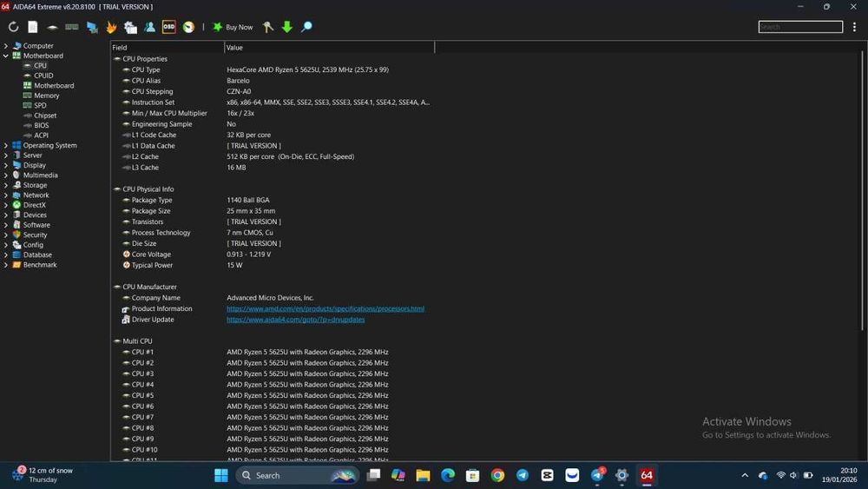Click the AIDA64 taskbar icon
This screenshot has width=868, height=489.
[x=647, y=475]
